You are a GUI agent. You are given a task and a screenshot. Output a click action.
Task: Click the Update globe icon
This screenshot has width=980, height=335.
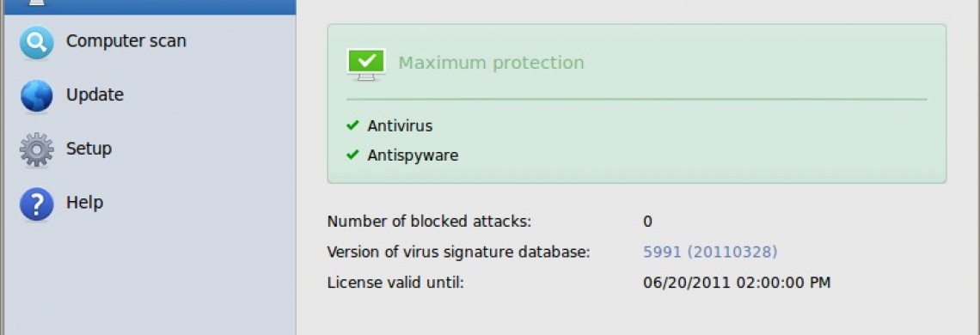click(x=36, y=96)
